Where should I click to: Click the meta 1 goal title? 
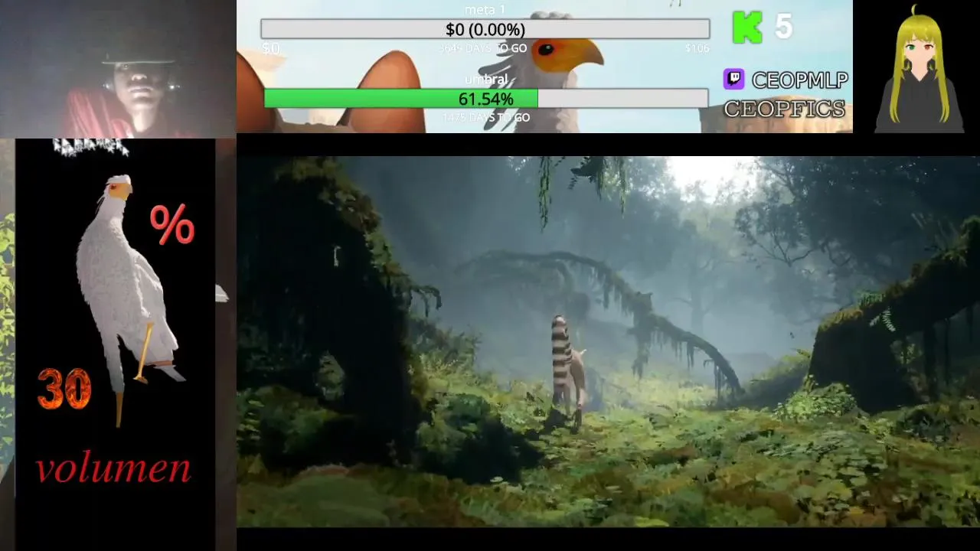[485, 10]
